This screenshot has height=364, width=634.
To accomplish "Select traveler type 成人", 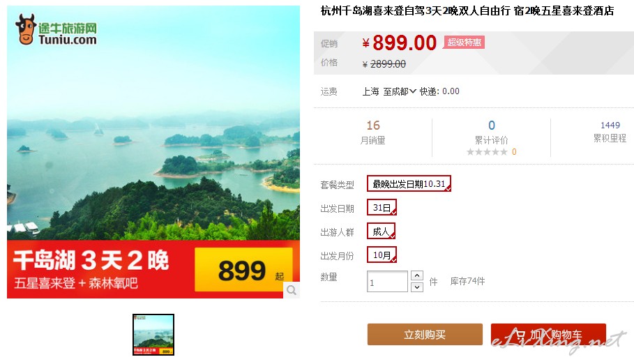I will 381,232.
